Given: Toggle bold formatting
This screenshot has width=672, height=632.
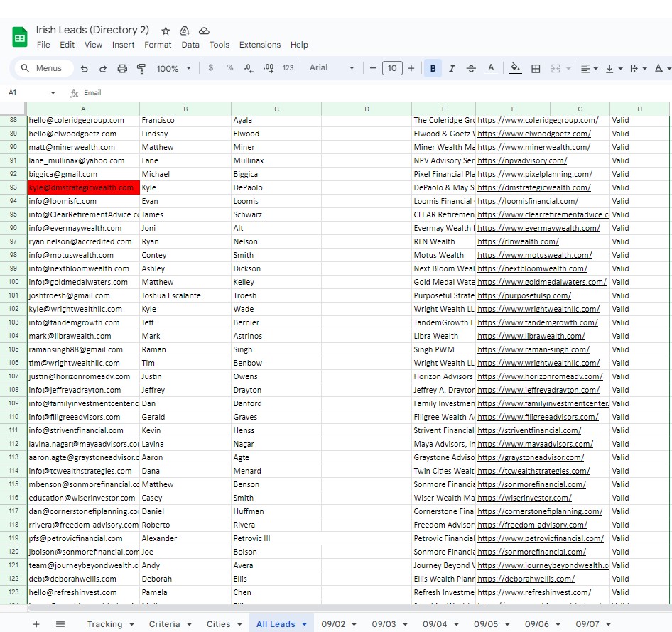Looking at the screenshot, I should click(x=433, y=69).
